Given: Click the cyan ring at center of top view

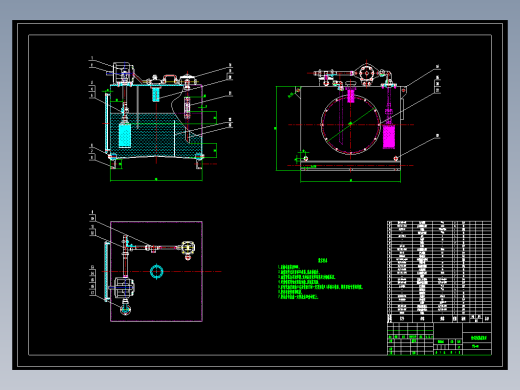Looking at the screenshot, I should pyautogui.click(x=156, y=271).
